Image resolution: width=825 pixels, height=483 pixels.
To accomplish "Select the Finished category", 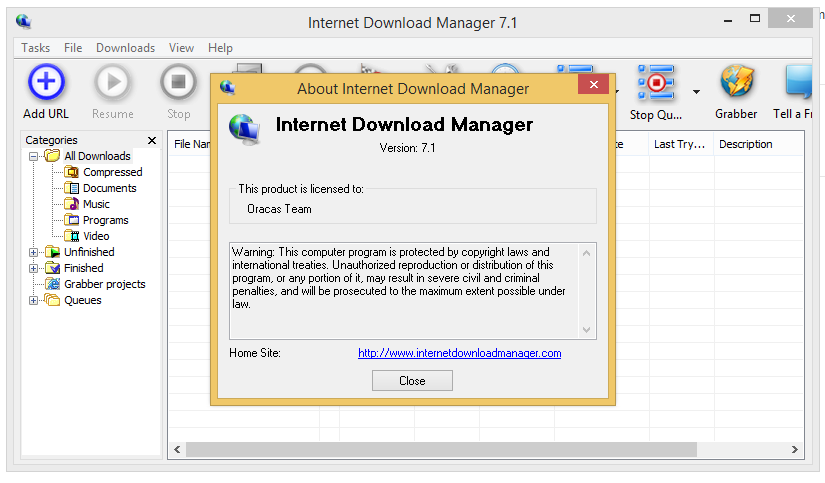I will point(84,268).
